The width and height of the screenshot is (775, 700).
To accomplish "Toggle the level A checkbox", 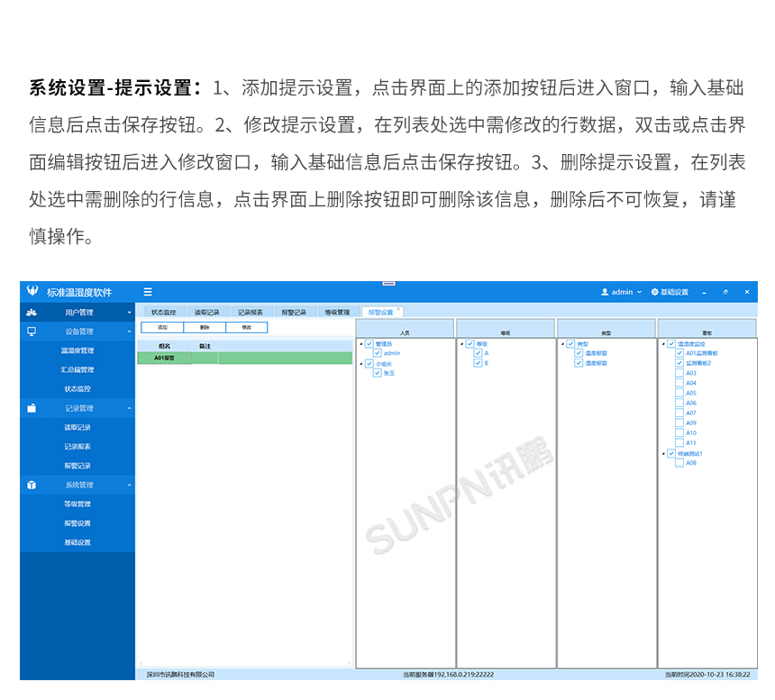I will click(x=478, y=353).
